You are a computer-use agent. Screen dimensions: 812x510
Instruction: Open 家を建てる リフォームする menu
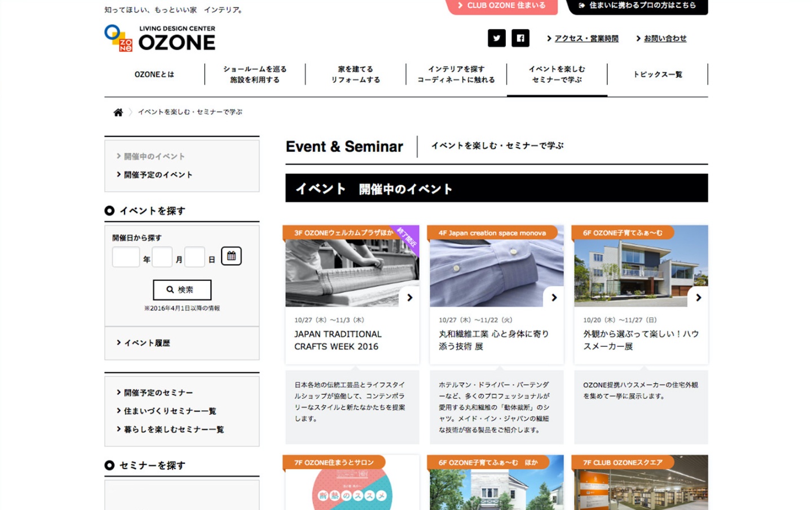pos(355,74)
